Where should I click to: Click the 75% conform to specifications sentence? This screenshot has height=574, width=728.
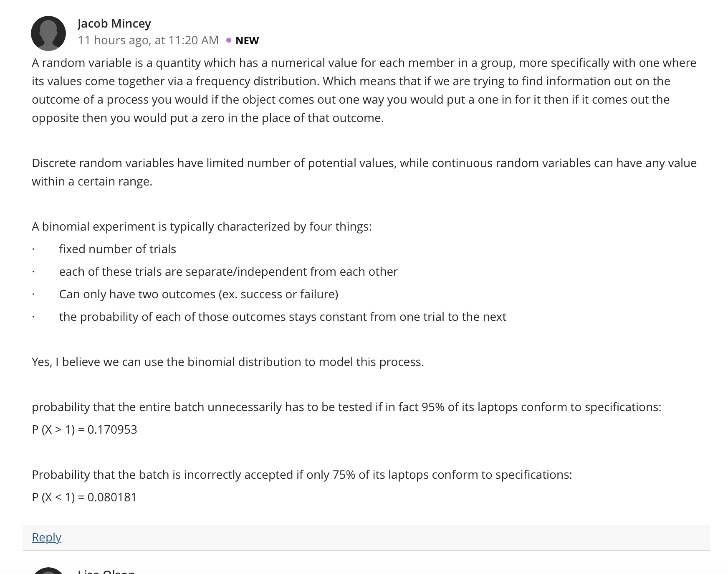click(x=302, y=475)
